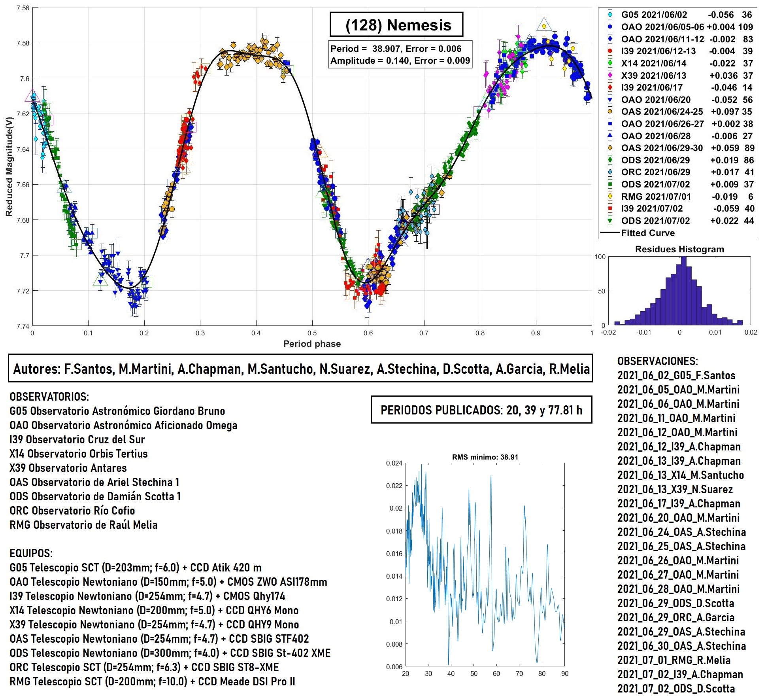766x700 pixels.
Task: Select "RMG Observatorio de Raúl Melia"
Action: 83,525
